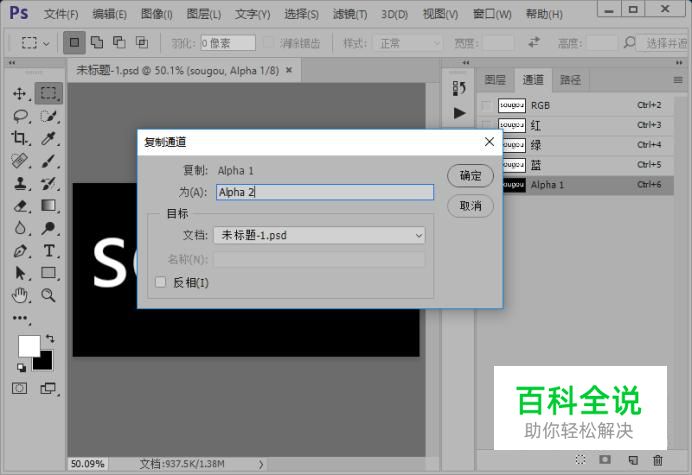Open the 样式 style dropdown
Screen dimensions: 692x475
(408, 43)
